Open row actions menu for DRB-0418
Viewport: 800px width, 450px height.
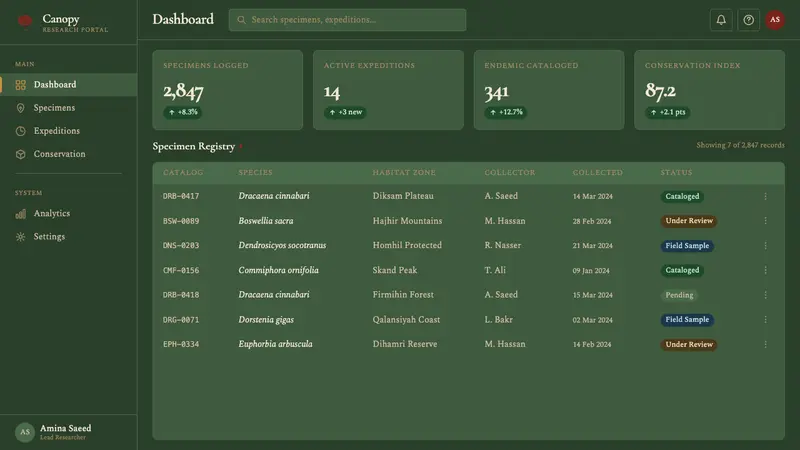click(x=765, y=295)
